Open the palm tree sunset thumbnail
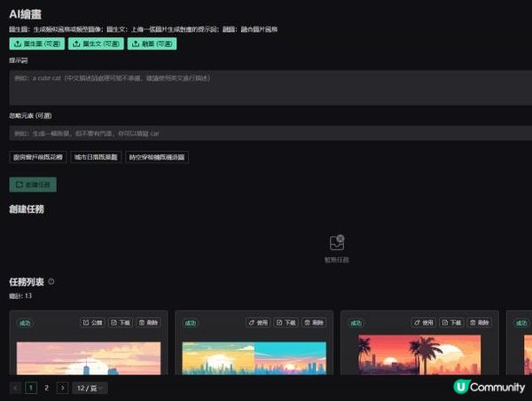 (419, 355)
